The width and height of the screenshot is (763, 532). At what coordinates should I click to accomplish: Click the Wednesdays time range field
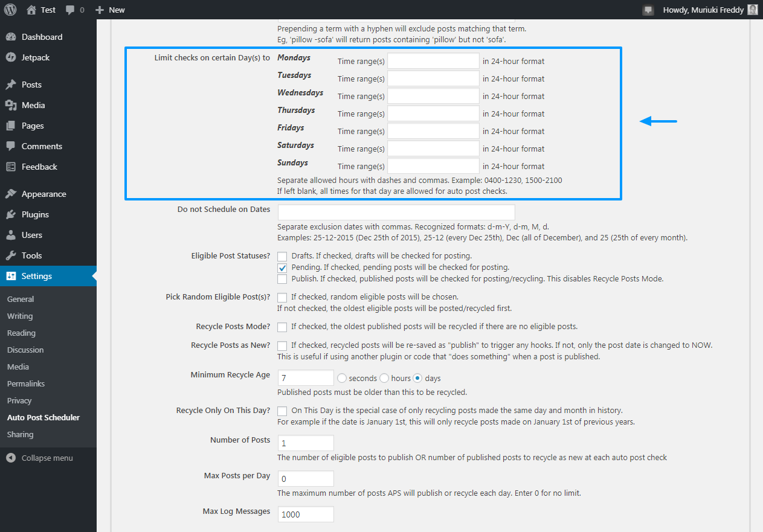click(x=433, y=96)
